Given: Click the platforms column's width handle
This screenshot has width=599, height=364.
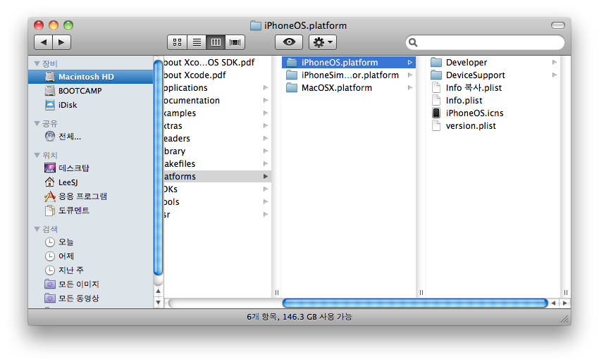Looking at the screenshot, I should pyautogui.click(x=421, y=293).
